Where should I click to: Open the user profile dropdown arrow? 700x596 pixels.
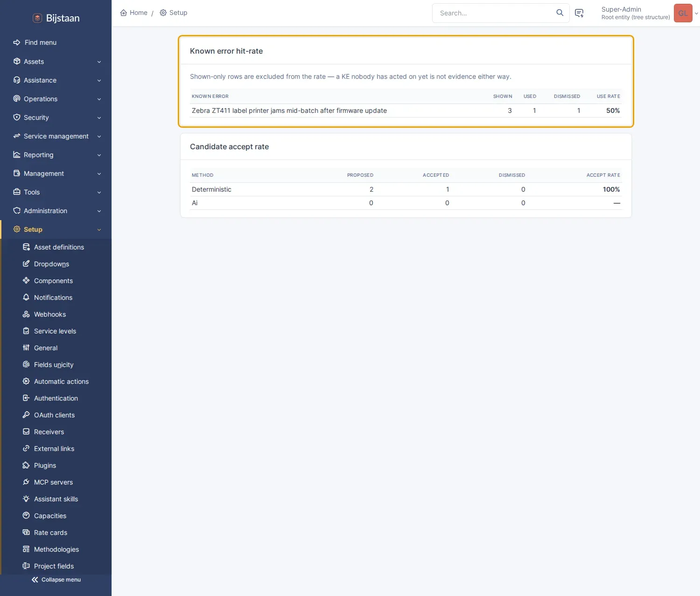pos(696,13)
